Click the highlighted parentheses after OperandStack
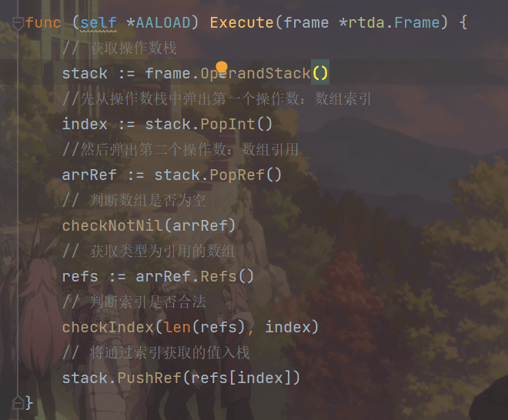This screenshot has height=420, width=508. pos(320,74)
